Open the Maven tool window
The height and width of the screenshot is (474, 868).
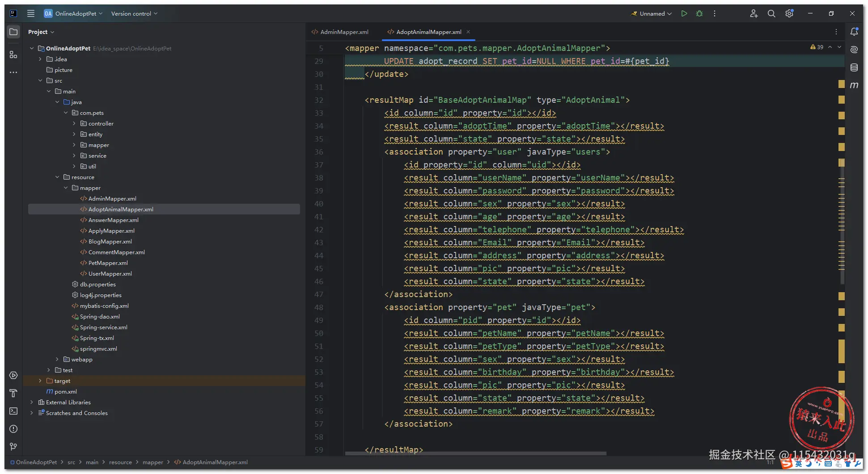pyautogui.click(x=854, y=85)
